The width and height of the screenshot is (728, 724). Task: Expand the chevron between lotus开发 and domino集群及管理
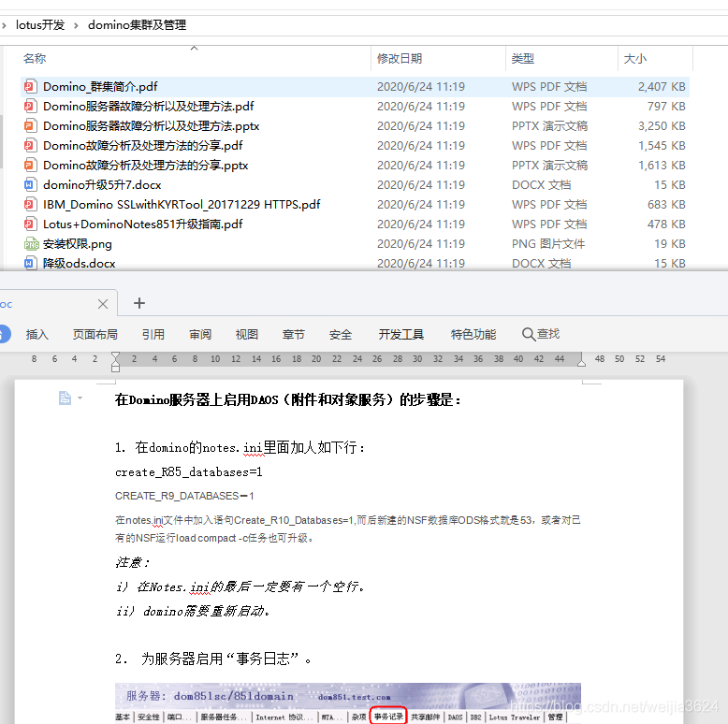coord(76,25)
